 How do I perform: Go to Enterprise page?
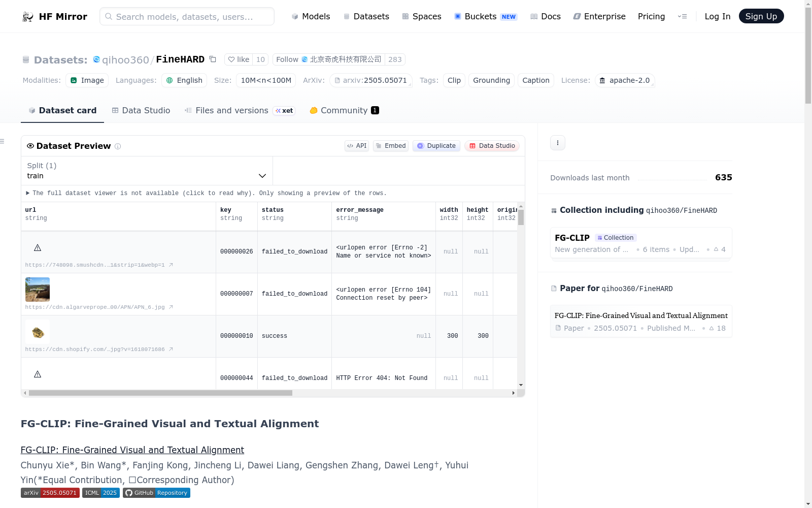(x=599, y=16)
